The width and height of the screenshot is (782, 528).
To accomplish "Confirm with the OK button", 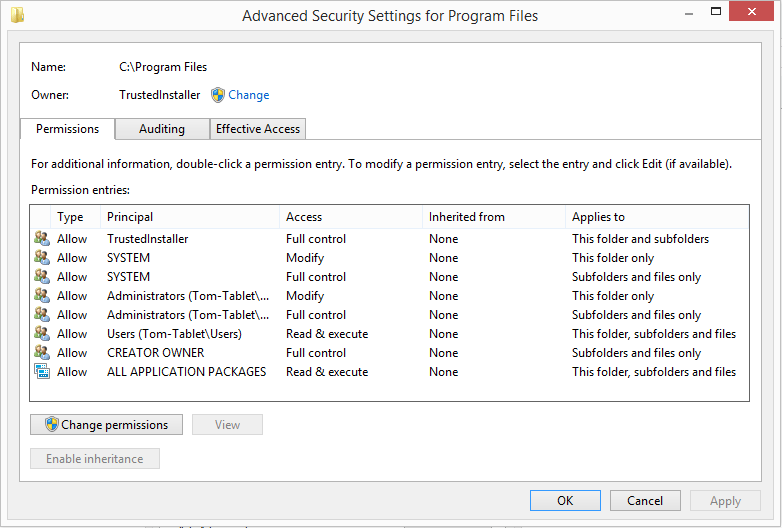I will pos(565,500).
